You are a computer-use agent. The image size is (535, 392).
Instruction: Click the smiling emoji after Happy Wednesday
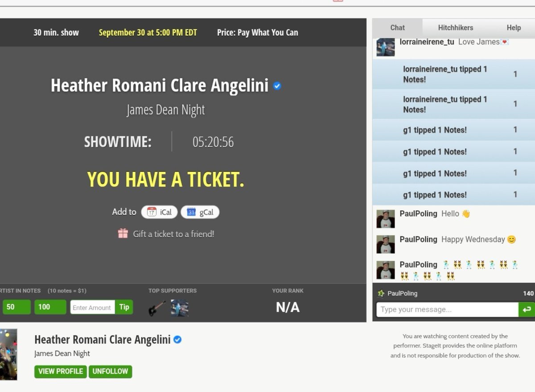[511, 240]
